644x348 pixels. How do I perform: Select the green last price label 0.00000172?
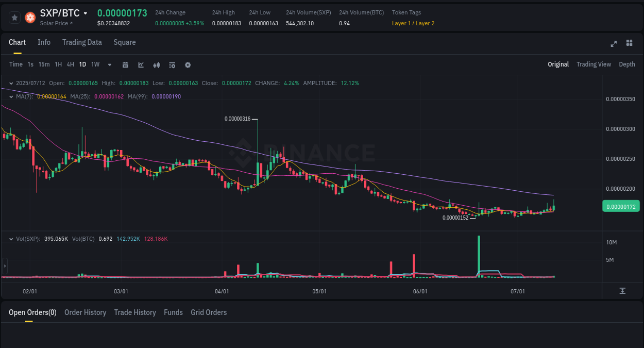click(621, 206)
